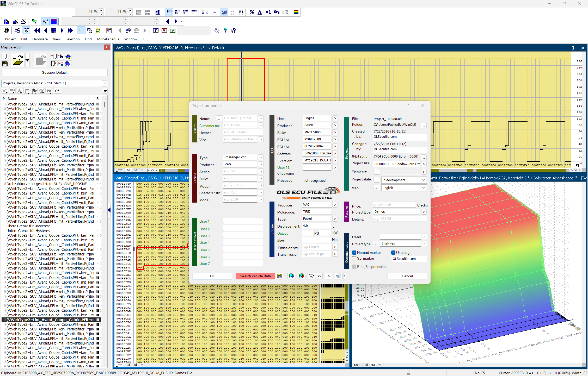
Task: Click the globe download icon in dialog
Action: (x=291, y=276)
